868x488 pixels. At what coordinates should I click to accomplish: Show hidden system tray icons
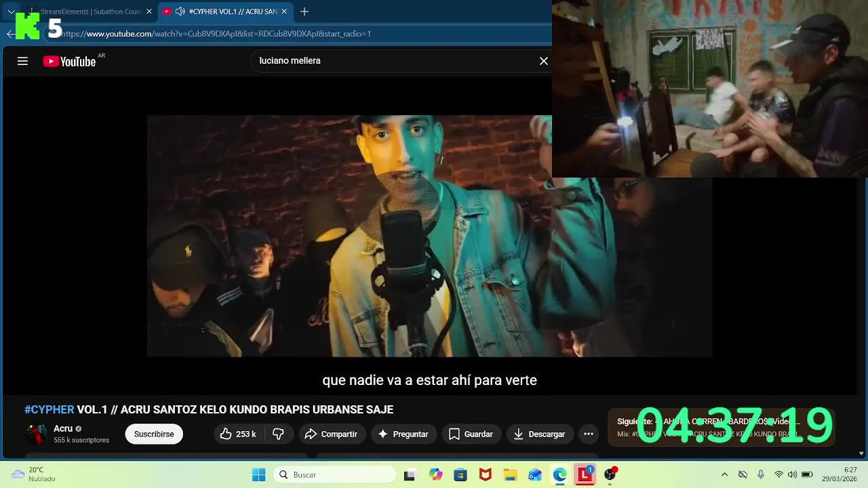(x=724, y=474)
